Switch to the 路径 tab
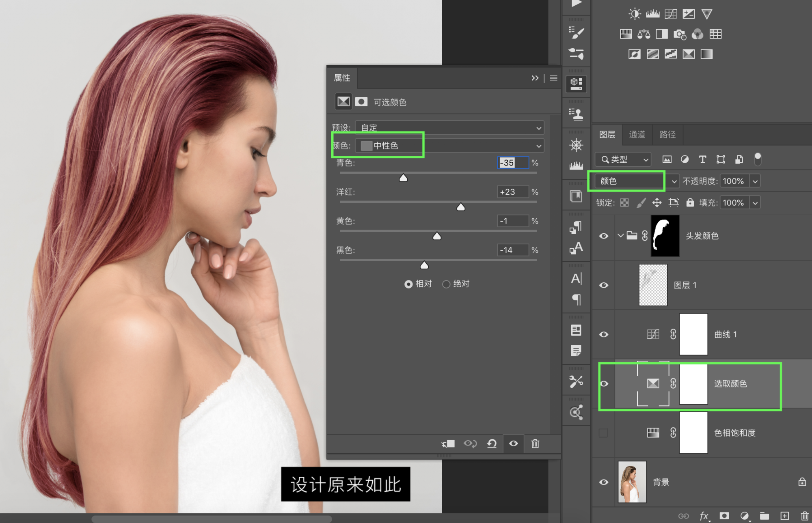 667,134
